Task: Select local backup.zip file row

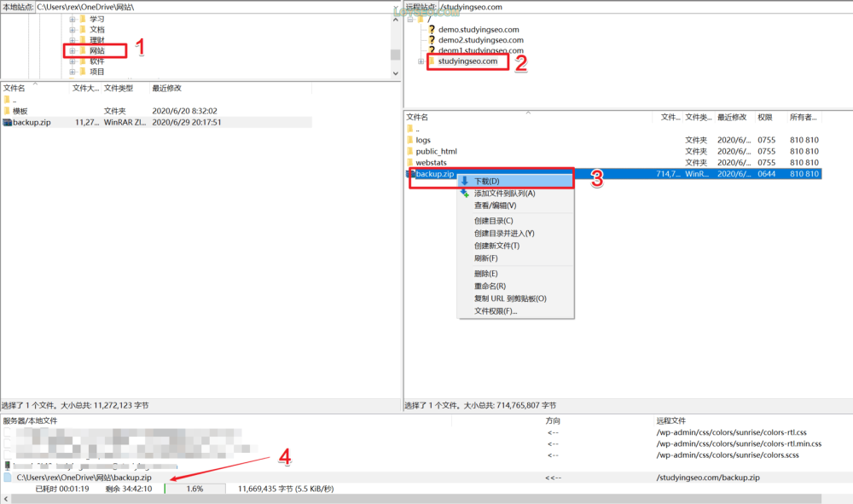Action: (x=157, y=122)
